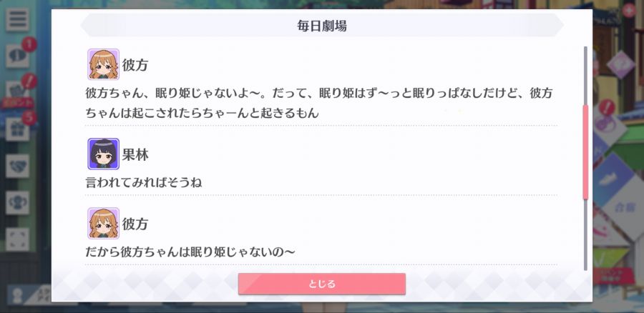This screenshot has width=644, height=313.
Task: Click the pink scrollbar thumb
Action: coord(585,151)
